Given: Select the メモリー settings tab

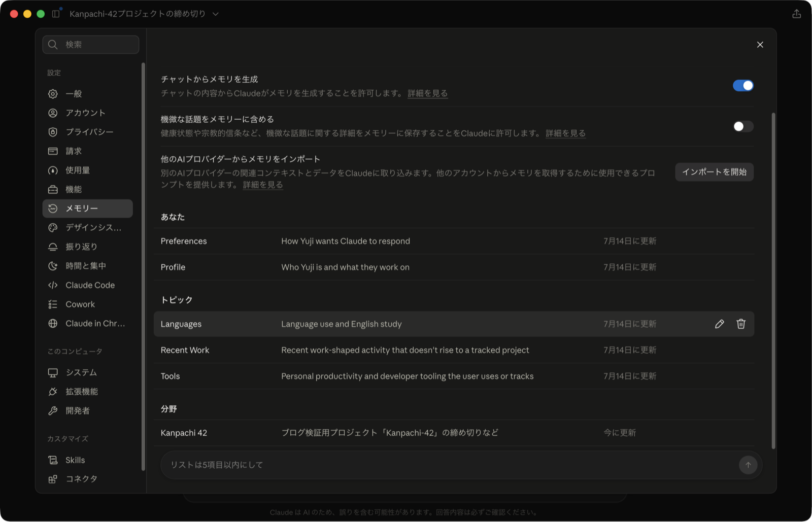Looking at the screenshot, I should click(x=88, y=208).
